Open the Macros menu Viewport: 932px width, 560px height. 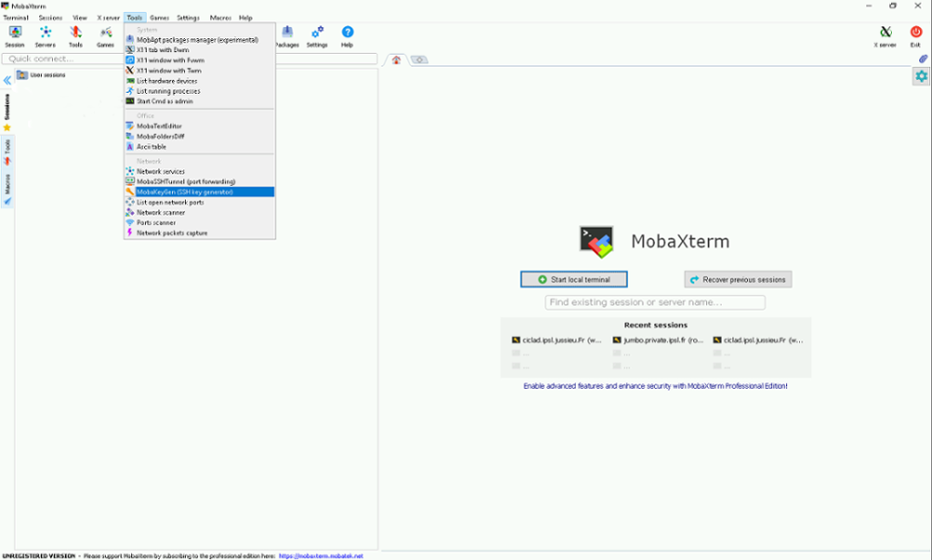[x=220, y=18]
